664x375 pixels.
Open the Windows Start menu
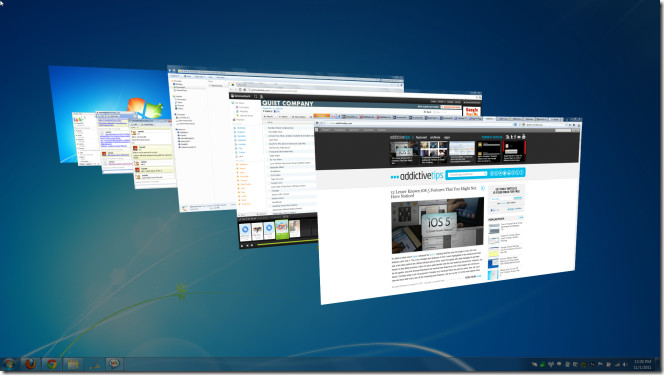coord(9,364)
